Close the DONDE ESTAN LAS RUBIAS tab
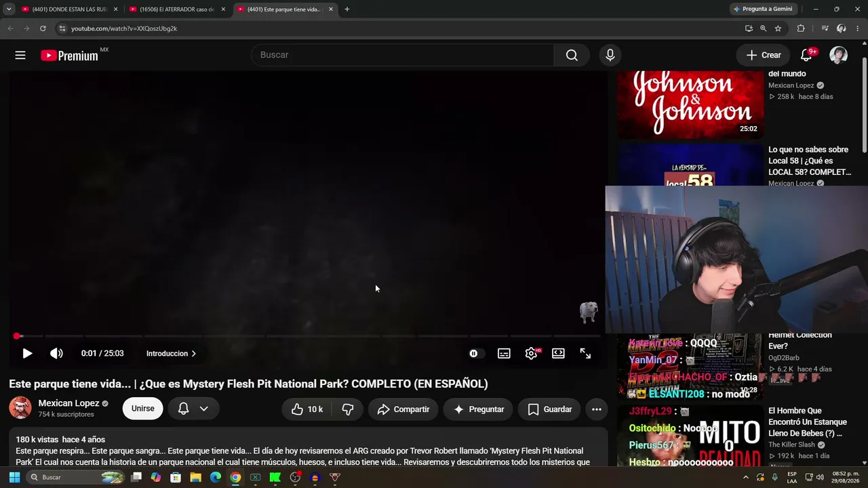The image size is (868, 488). pyautogui.click(x=115, y=9)
